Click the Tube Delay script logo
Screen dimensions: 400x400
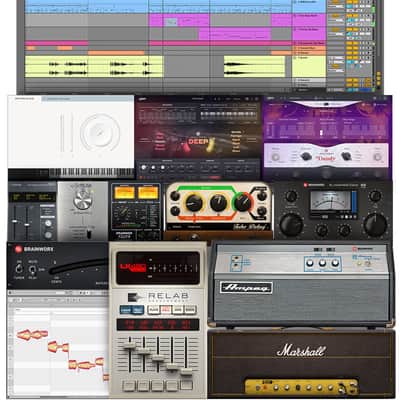click(250, 227)
